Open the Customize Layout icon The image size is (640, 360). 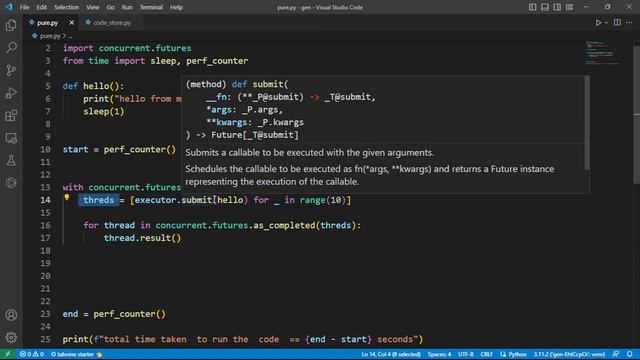[x=569, y=7]
